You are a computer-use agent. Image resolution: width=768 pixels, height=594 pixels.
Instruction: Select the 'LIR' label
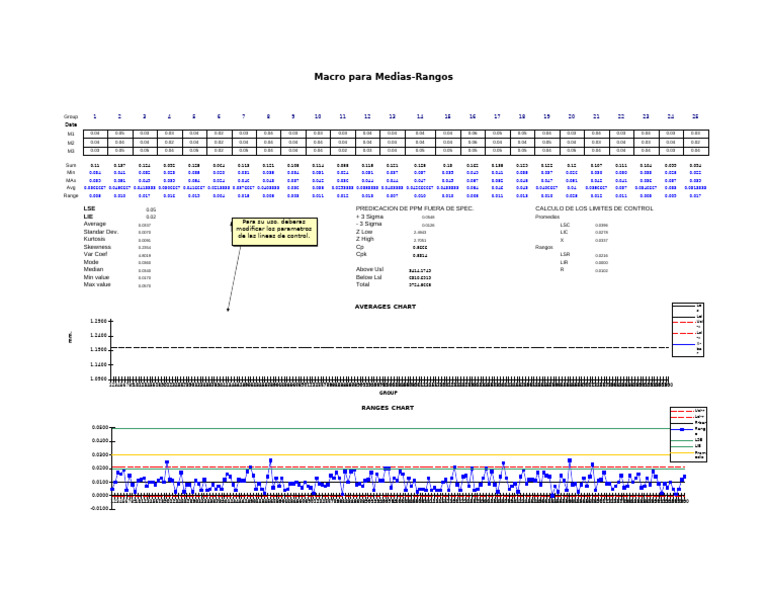pos(564,262)
